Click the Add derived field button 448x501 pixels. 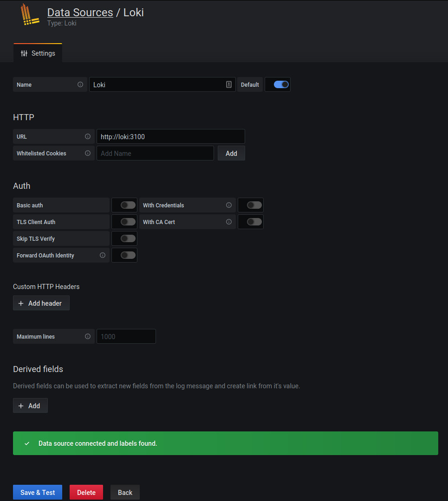30,405
